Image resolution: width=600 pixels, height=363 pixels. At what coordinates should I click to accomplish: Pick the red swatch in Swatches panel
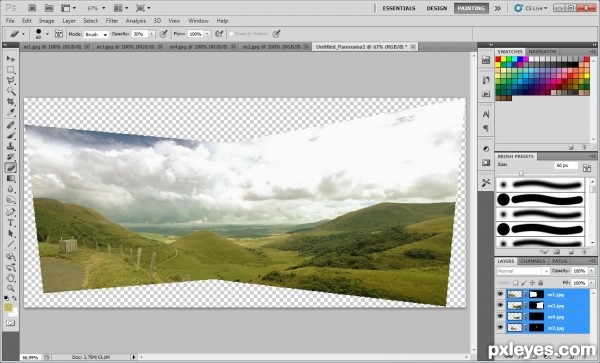point(498,59)
